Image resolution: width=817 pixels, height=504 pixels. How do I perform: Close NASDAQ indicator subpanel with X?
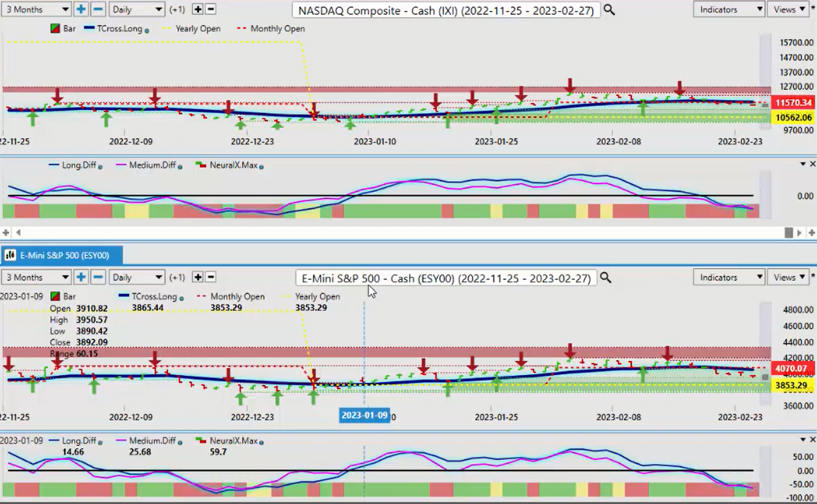pos(813,165)
